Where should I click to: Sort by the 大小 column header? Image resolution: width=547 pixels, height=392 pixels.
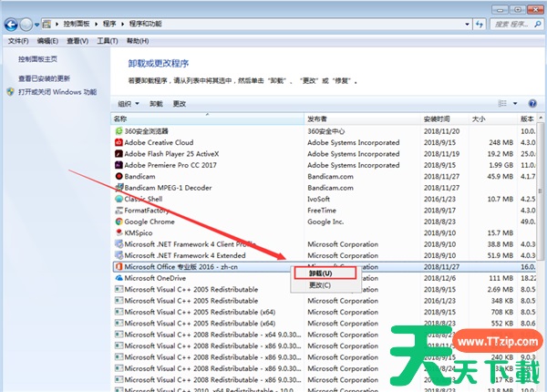[x=493, y=119]
